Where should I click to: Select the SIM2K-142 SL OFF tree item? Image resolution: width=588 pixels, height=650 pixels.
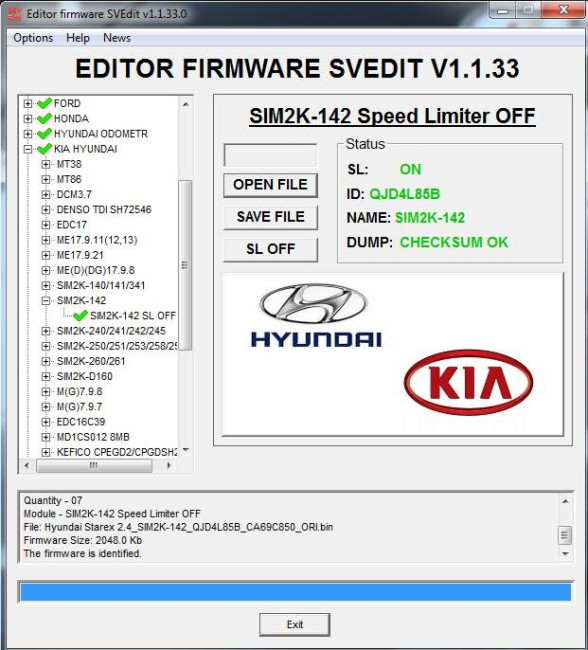(x=133, y=316)
